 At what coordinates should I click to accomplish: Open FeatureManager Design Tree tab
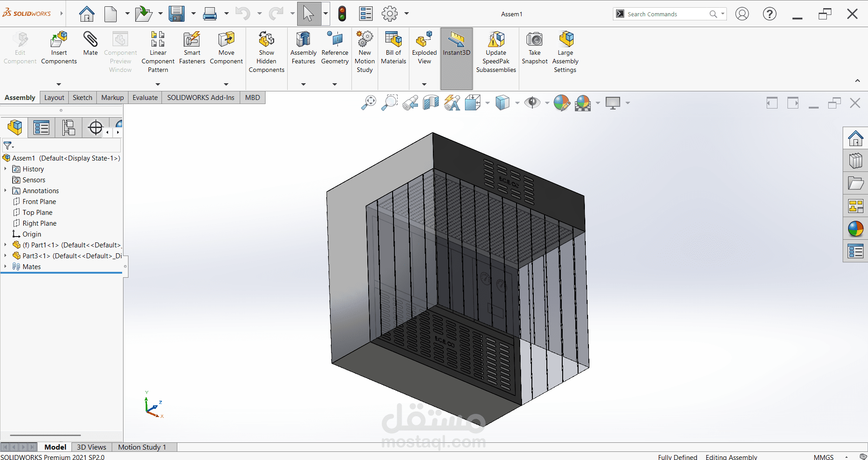click(x=15, y=128)
